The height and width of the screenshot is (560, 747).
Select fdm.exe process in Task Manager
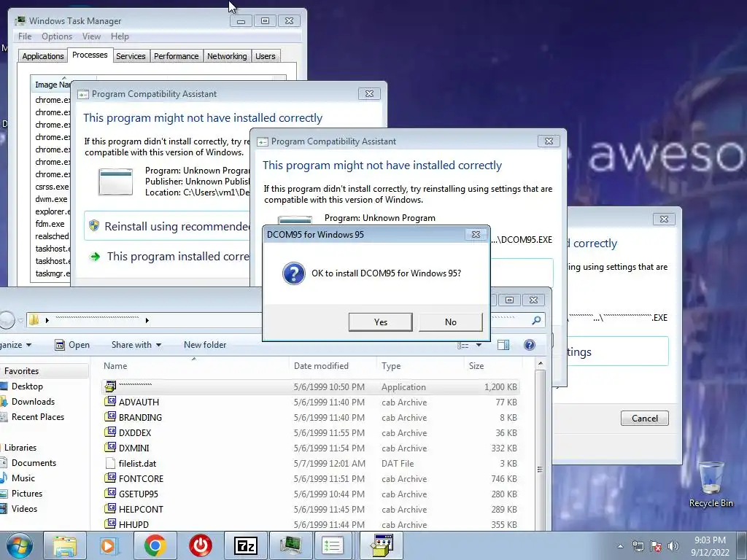[50, 224]
